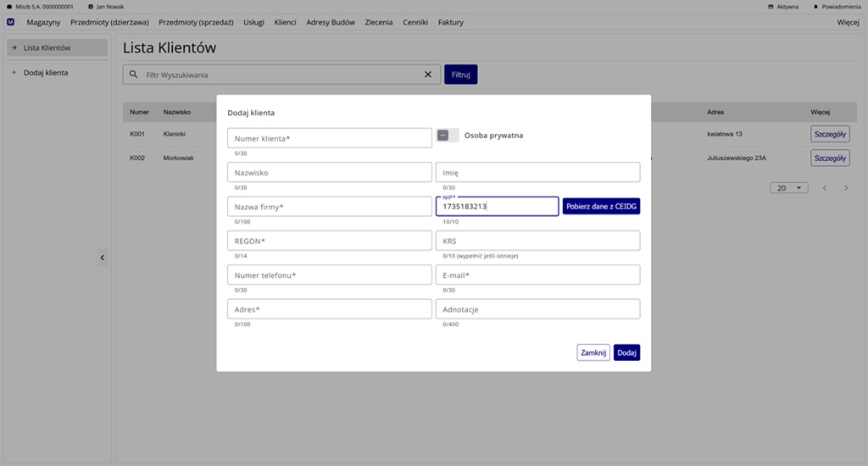
Task: Open the rows-per-page dropdown showing 20
Action: coord(789,188)
